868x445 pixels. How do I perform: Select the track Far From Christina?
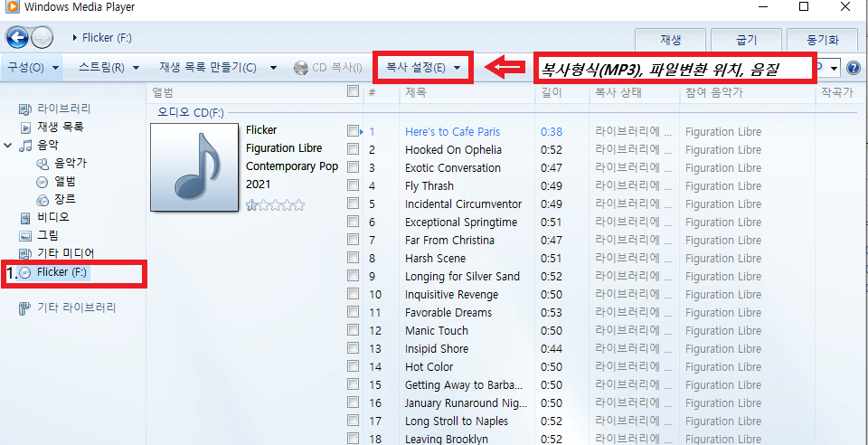450,241
